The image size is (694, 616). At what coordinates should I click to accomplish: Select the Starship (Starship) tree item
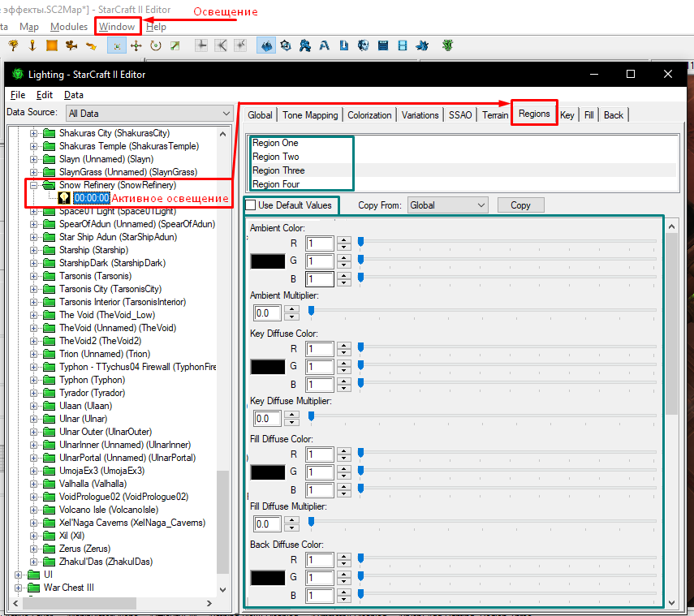point(94,250)
